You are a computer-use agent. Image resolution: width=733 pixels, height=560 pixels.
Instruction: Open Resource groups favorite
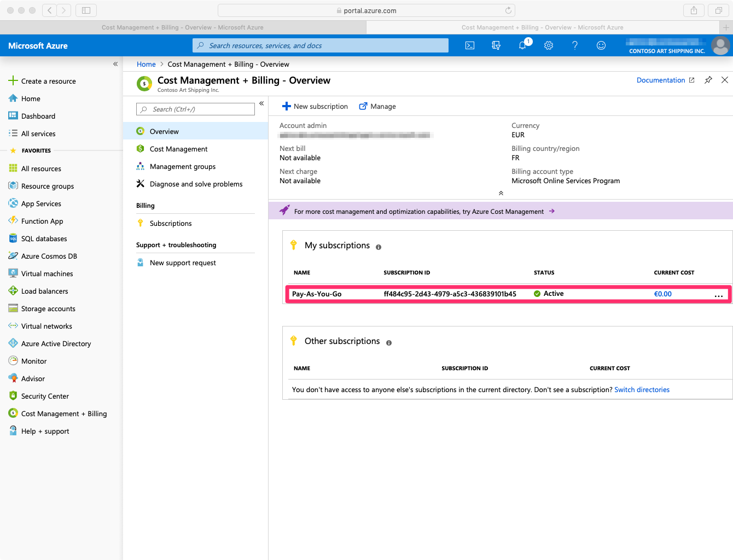[42, 186]
